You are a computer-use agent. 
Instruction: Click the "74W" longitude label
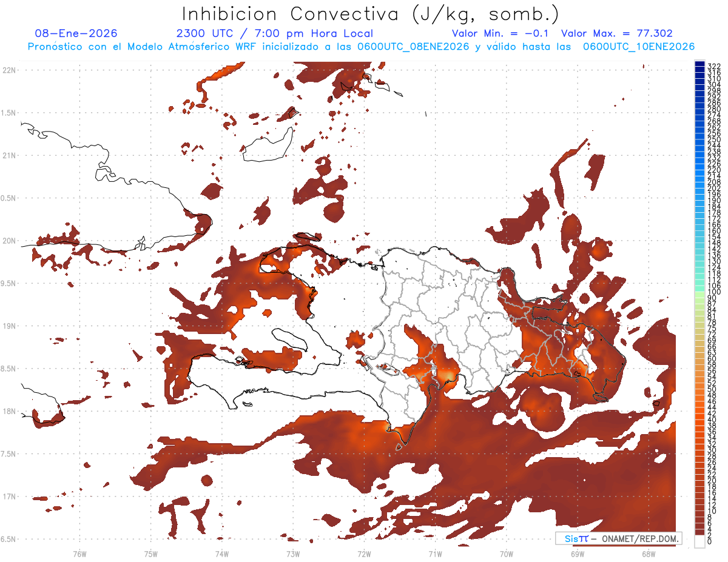[222, 553]
